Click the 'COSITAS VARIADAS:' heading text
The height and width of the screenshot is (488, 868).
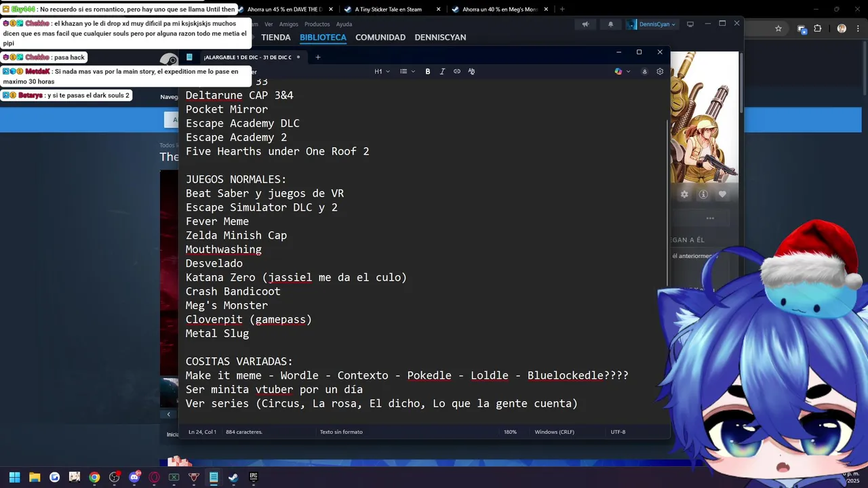(x=239, y=361)
